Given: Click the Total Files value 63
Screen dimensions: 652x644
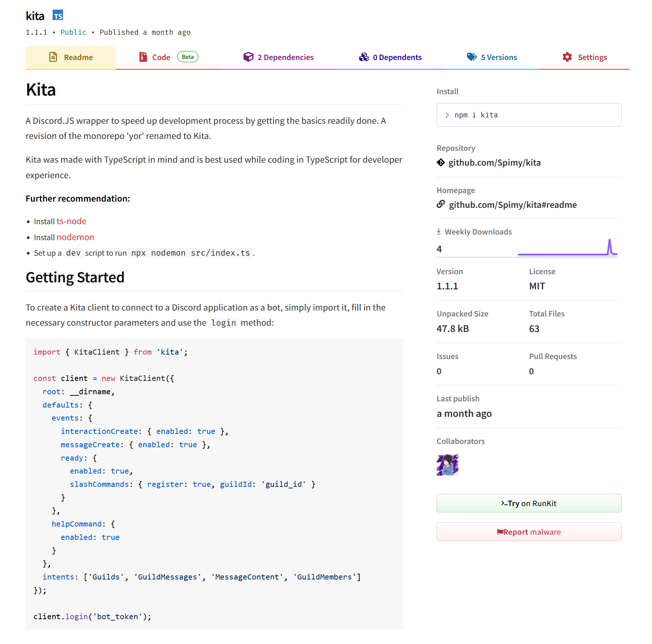Looking at the screenshot, I should tap(534, 329).
